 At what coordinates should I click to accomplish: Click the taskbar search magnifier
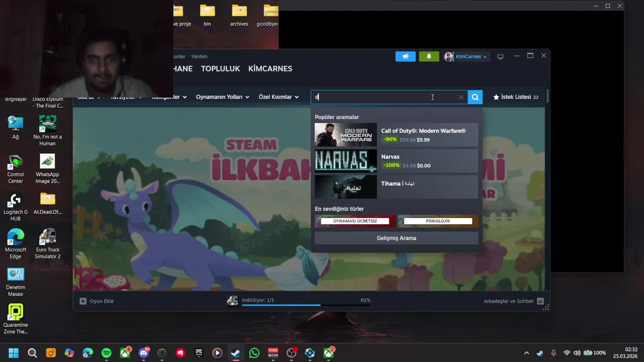pos(32,353)
